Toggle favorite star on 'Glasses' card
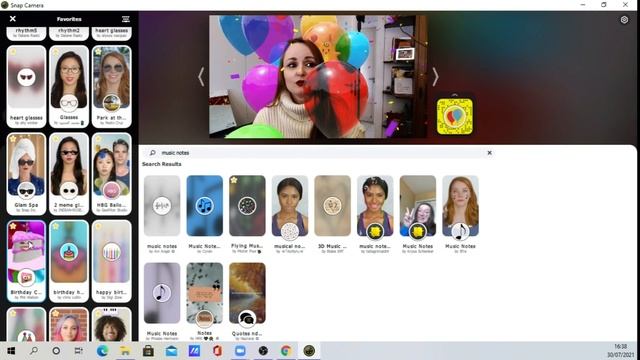The width and height of the screenshot is (640, 360). coord(56,51)
